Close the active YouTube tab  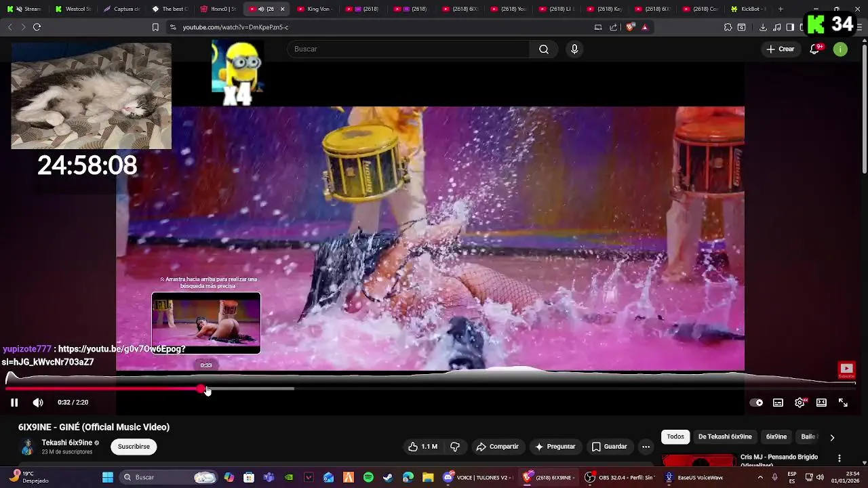point(282,9)
